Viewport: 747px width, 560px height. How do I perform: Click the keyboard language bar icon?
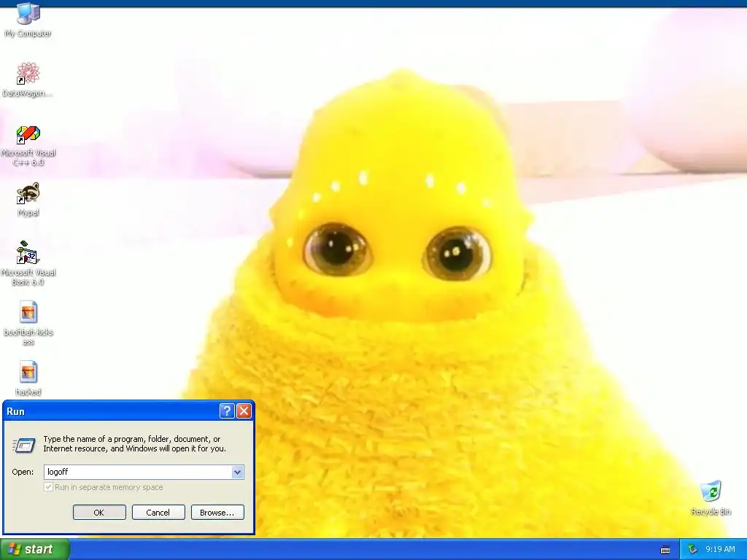click(x=665, y=550)
